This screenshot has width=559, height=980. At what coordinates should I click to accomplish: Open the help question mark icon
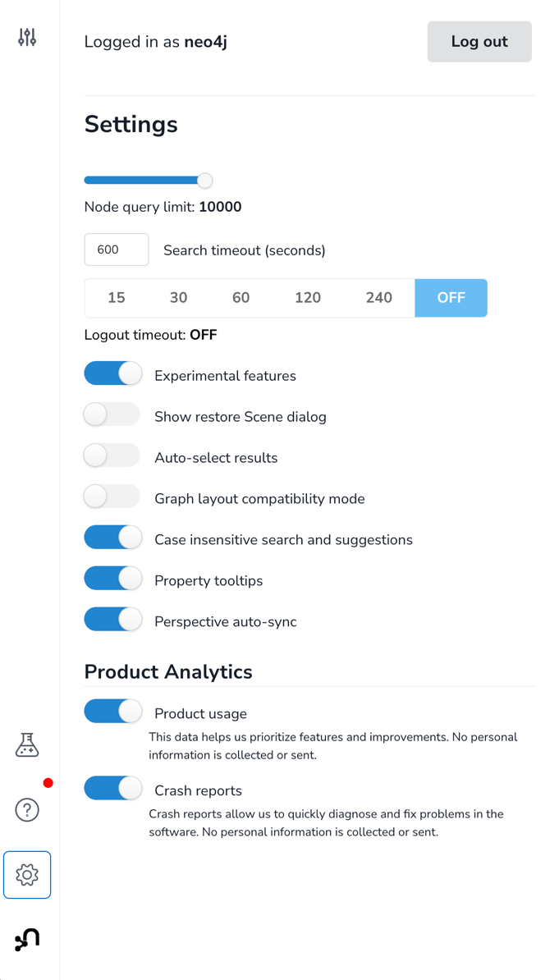coord(27,810)
